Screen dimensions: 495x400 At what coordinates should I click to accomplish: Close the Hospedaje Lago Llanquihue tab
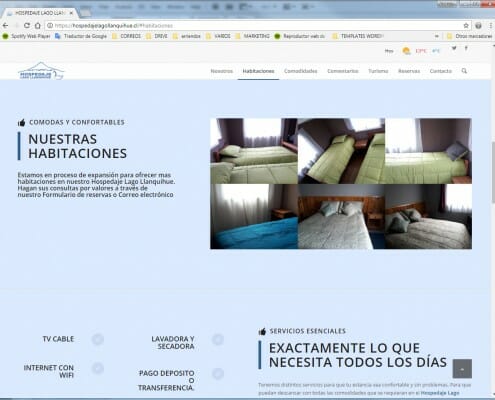point(71,13)
